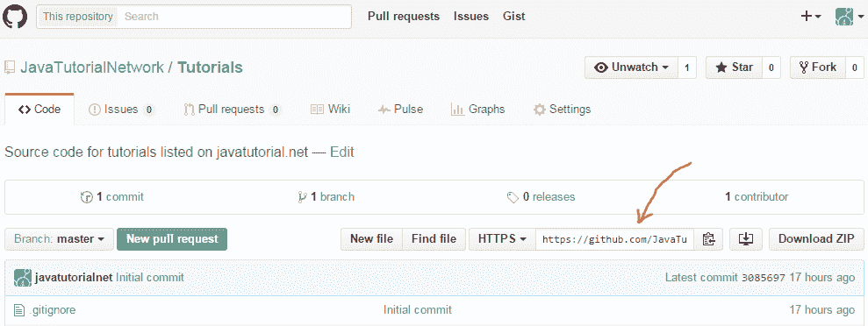Viewport: 868px width, 326px height.
Task: Open repository Settings tab
Action: tap(562, 110)
